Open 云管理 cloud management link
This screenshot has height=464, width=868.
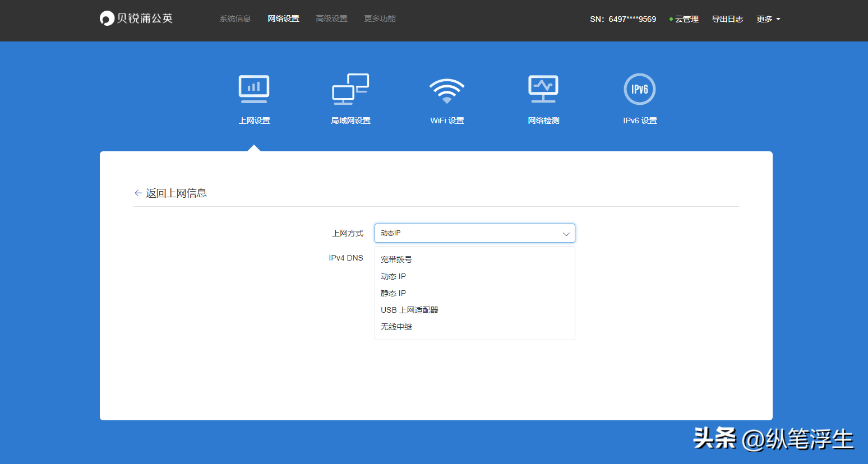pyautogui.click(x=684, y=19)
